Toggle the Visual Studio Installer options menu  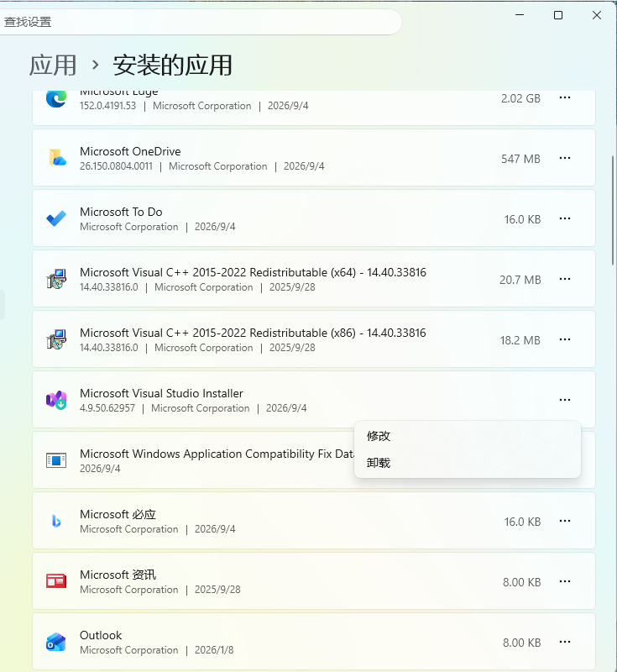coord(565,400)
